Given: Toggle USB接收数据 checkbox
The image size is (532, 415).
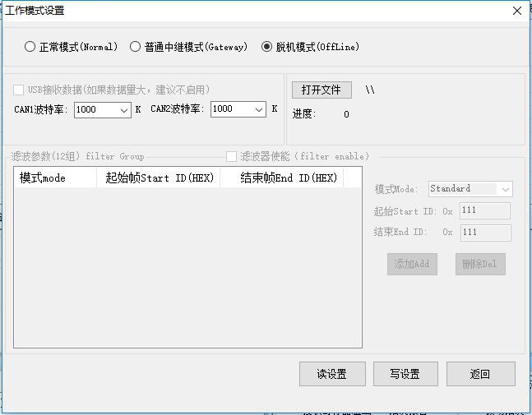Looking at the screenshot, I should (x=19, y=90).
